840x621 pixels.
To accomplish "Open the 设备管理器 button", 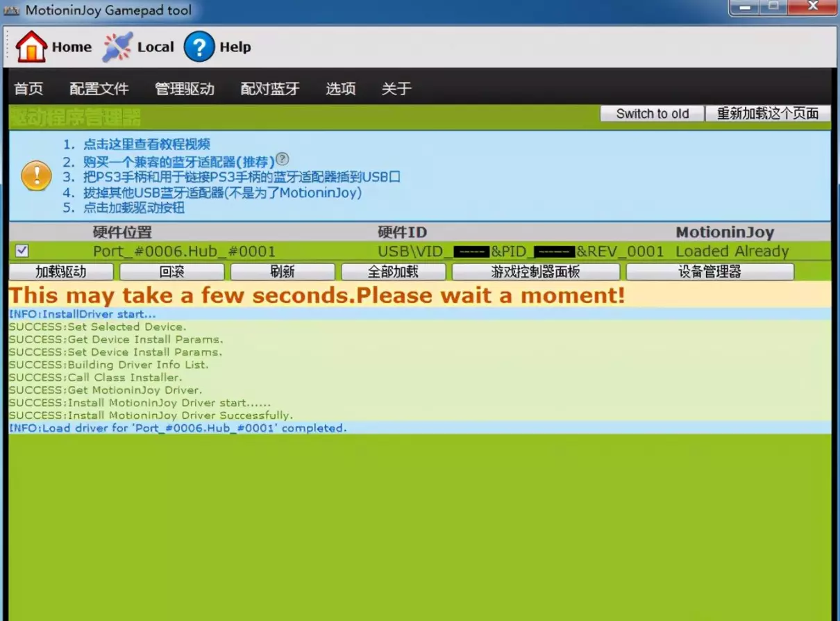I will pyautogui.click(x=710, y=272).
